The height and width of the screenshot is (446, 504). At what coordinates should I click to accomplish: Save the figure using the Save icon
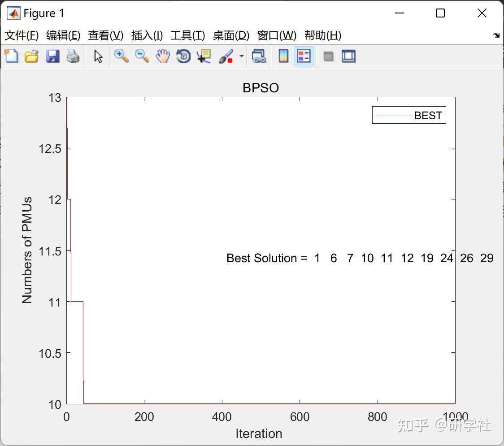click(52, 56)
